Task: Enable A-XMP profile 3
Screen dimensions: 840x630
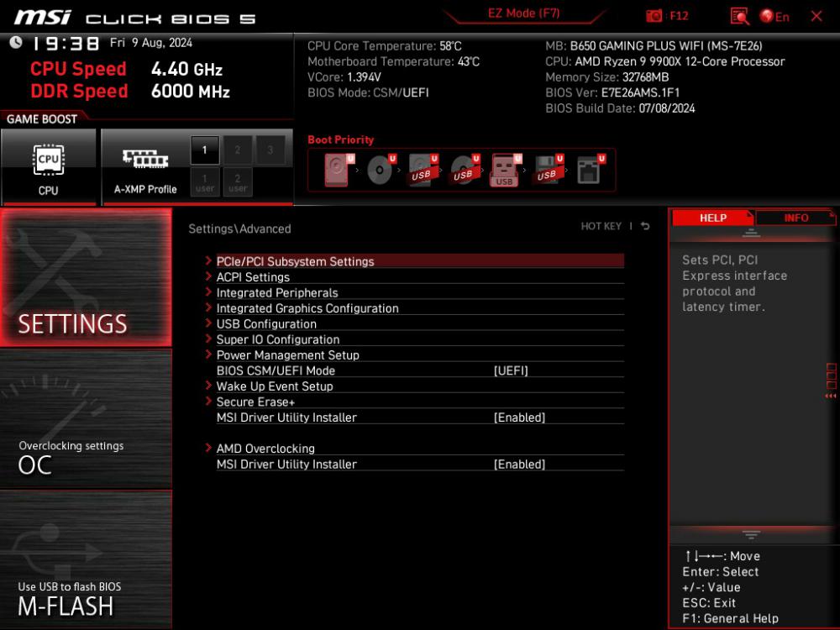Action: click(x=270, y=150)
